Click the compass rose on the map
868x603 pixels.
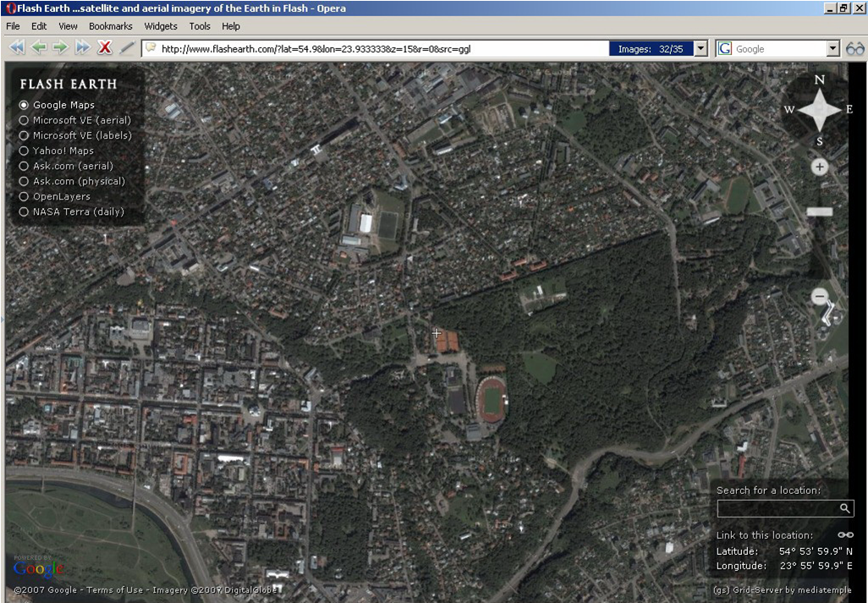tap(819, 110)
